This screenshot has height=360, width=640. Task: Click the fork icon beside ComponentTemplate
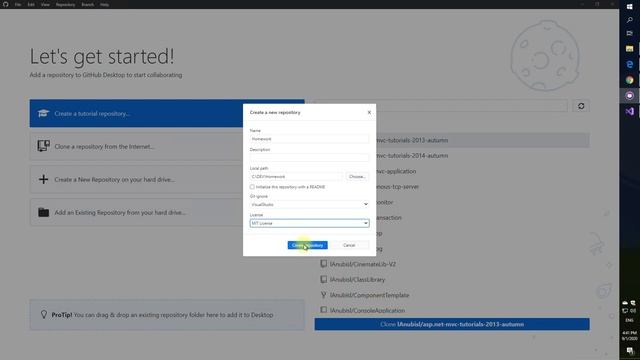point(324,295)
